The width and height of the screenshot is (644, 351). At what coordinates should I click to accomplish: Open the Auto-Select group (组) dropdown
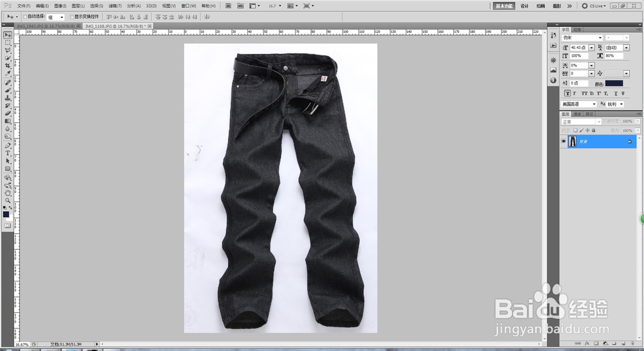pos(56,17)
